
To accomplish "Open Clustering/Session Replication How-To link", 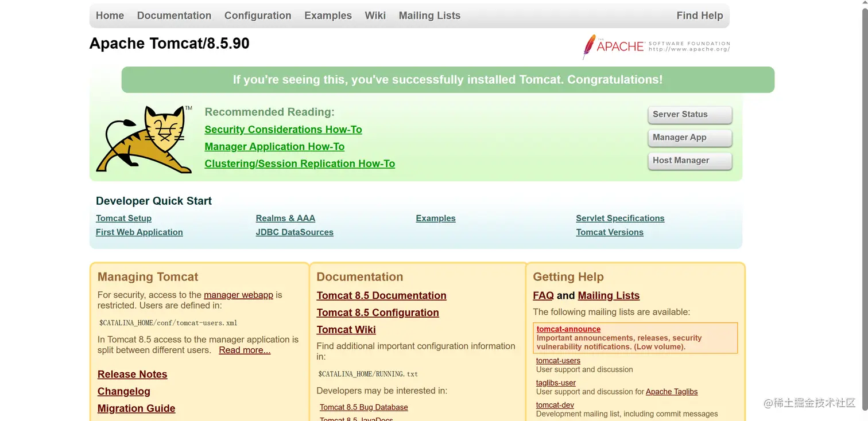I will coord(300,164).
